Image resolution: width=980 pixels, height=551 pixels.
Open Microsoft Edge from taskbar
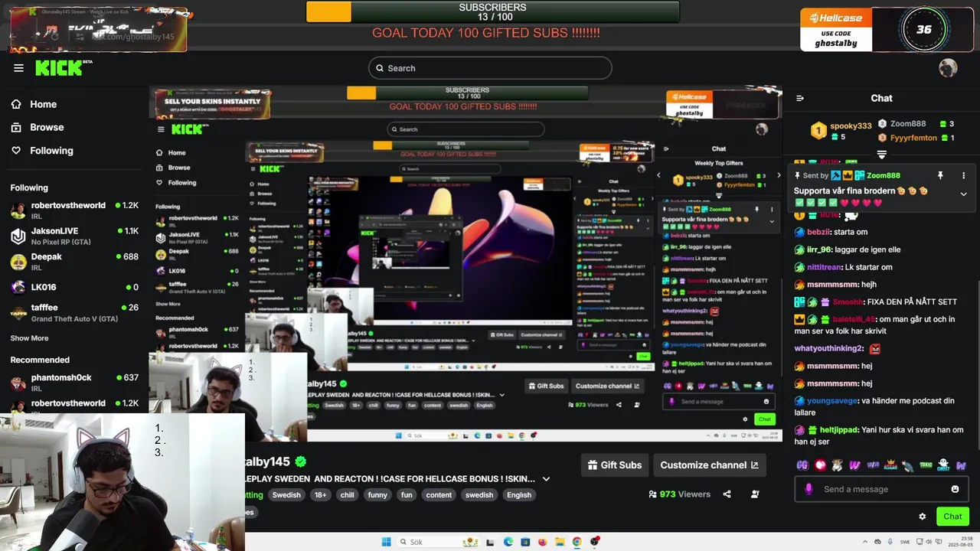tap(508, 542)
